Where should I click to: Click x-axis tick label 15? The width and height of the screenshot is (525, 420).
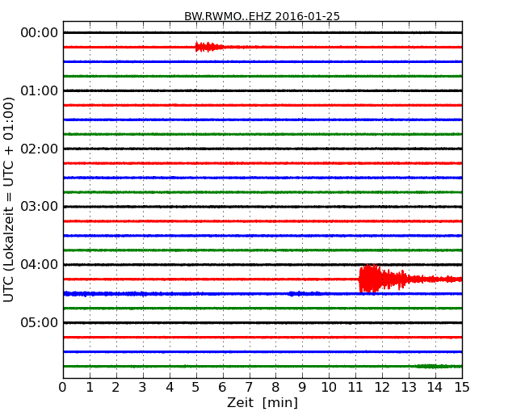462,388
